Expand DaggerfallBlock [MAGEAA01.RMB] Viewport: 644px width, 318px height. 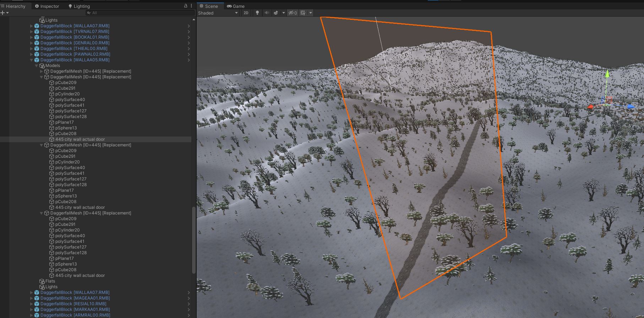(31, 298)
